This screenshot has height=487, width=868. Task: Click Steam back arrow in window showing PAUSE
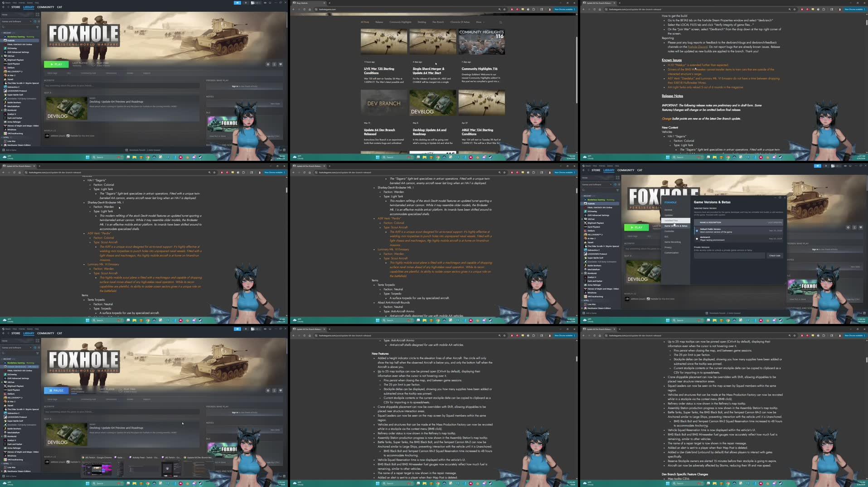pos(3,333)
